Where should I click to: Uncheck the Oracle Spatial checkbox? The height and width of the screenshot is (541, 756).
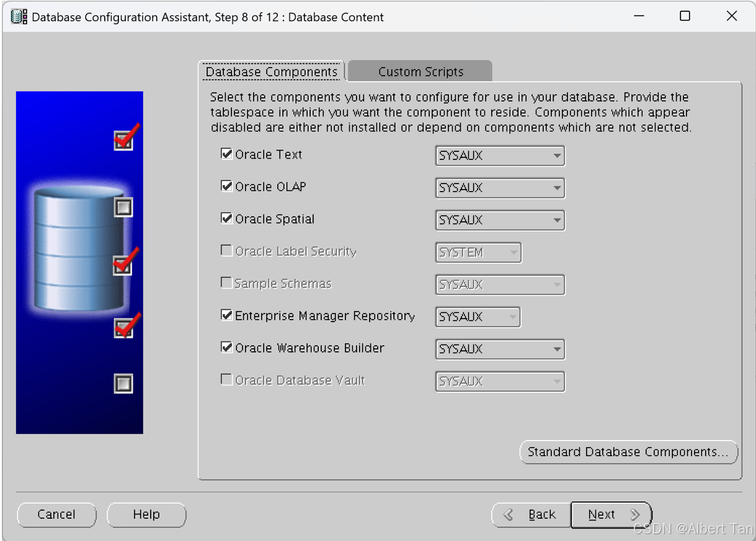tap(227, 218)
